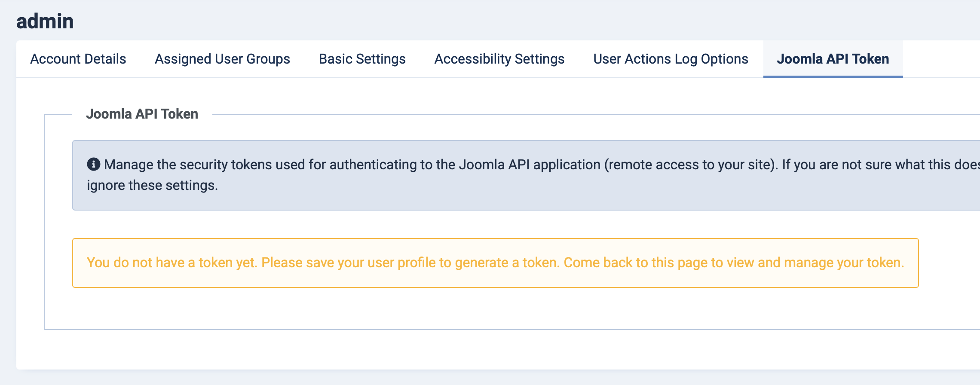Click the info icon in blue notice
980x385 pixels.
(93, 164)
